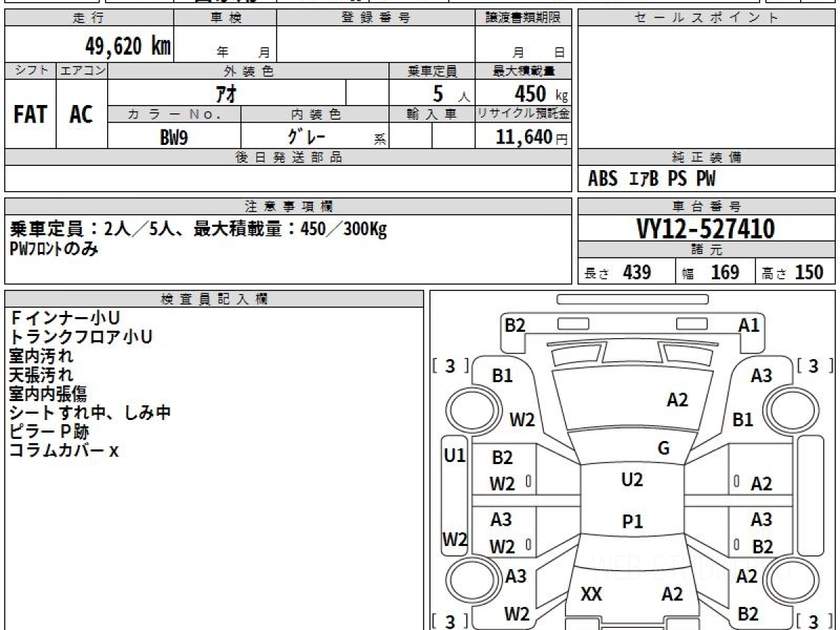
Task: Select chassis number VY12-527410
Action: pyautogui.click(x=706, y=229)
